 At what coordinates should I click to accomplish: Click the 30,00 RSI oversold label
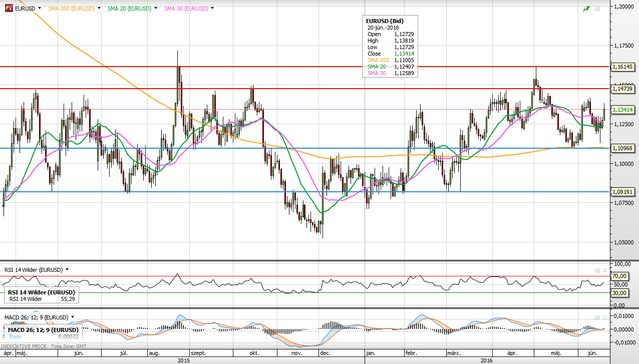coord(619,293)
